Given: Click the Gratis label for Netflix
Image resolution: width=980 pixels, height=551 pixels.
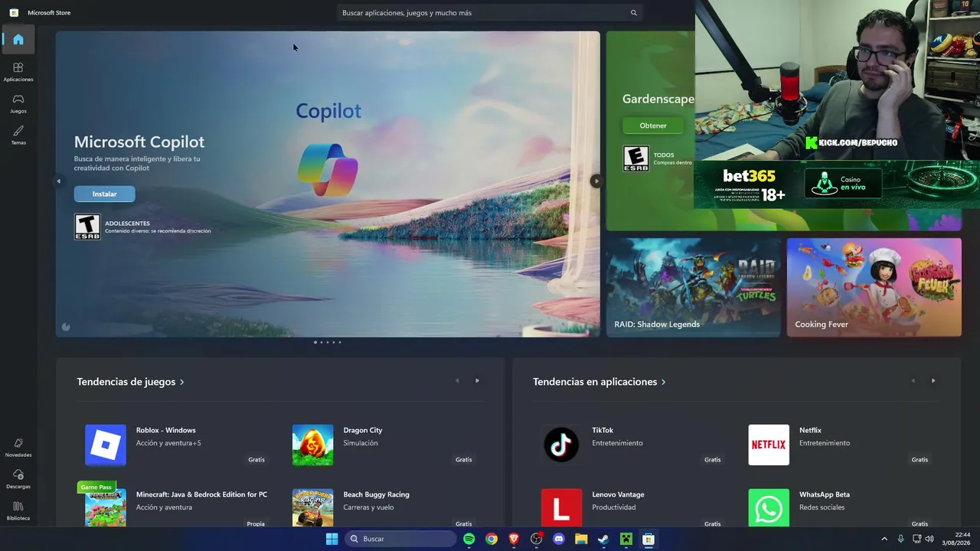Looking at the screenshot, I should 920,460.
